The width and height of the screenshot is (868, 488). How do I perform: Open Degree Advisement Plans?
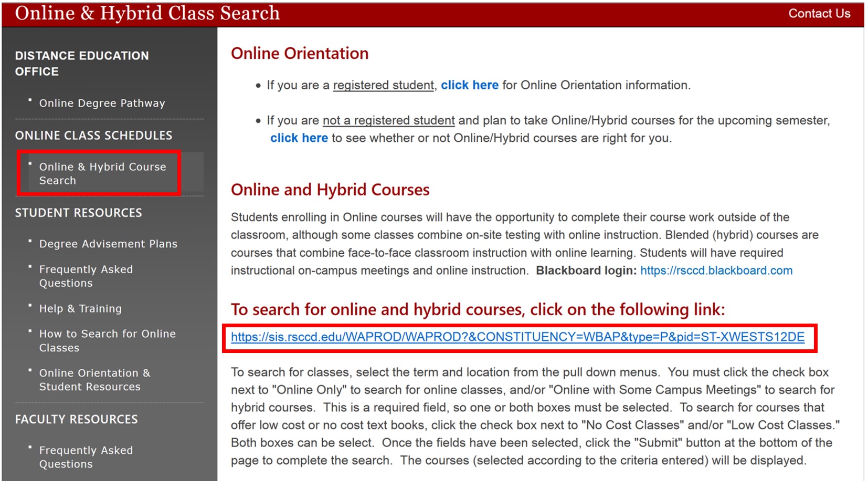tap(108, 244)
